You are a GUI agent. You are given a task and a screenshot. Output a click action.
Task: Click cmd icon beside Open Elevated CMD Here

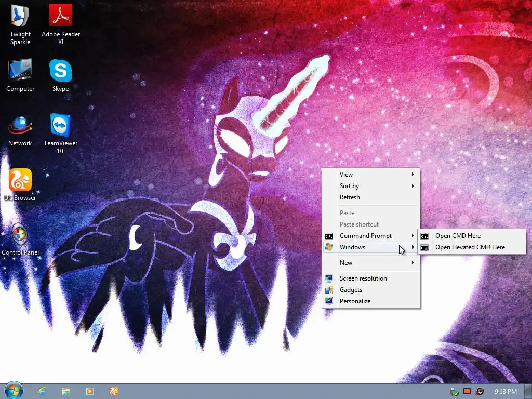[424, 248]
